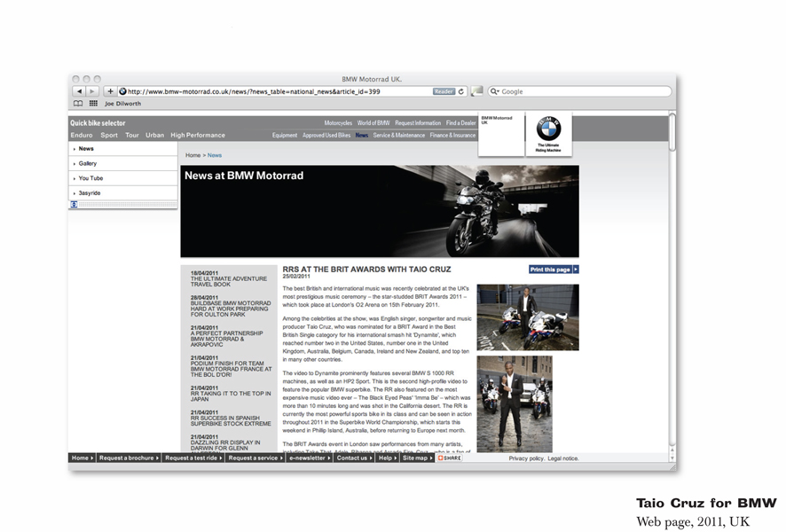Click the sidebar collapse arrows icon
The height and width of the screenshot is (532, 786).
coord(74,205)
